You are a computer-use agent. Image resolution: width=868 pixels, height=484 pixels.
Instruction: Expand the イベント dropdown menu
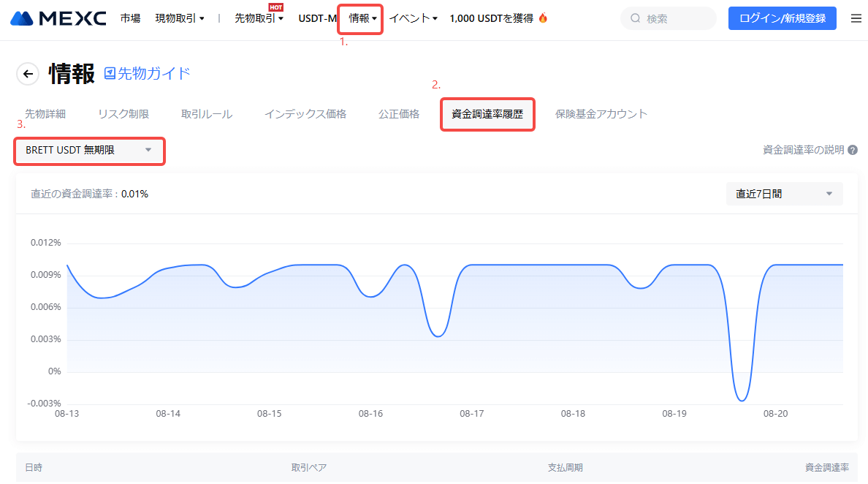(x=413, y=18)
